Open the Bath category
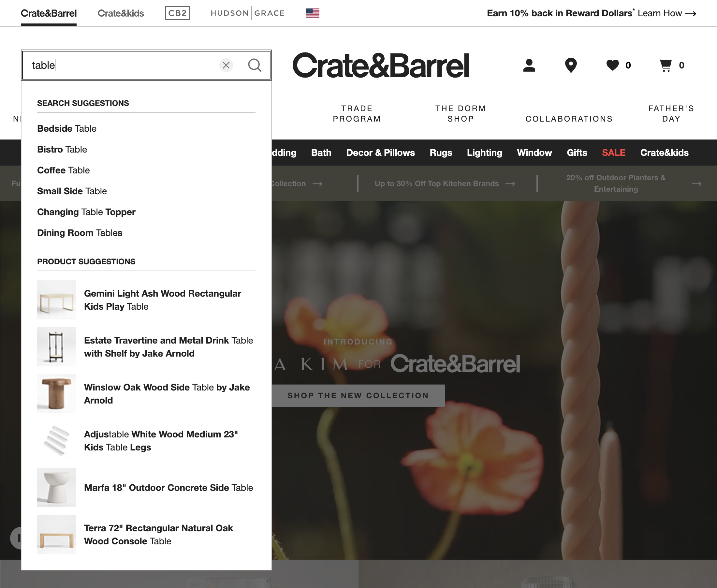 point(321,153)
